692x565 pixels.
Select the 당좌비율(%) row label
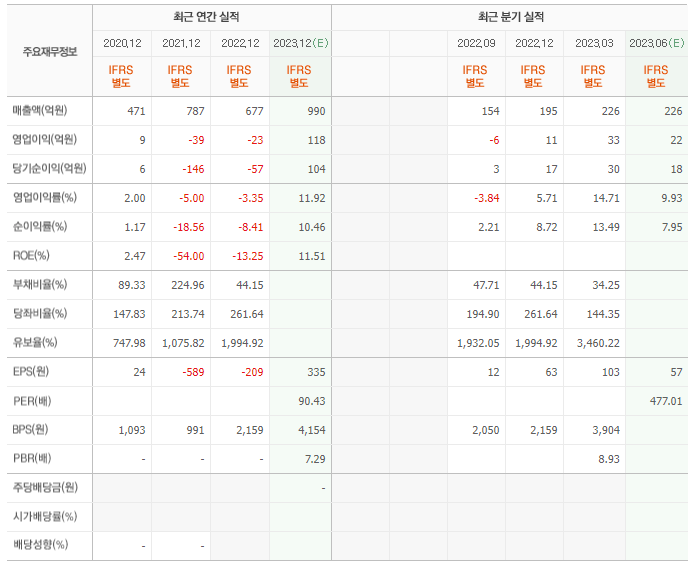click(x=40, y=313)
